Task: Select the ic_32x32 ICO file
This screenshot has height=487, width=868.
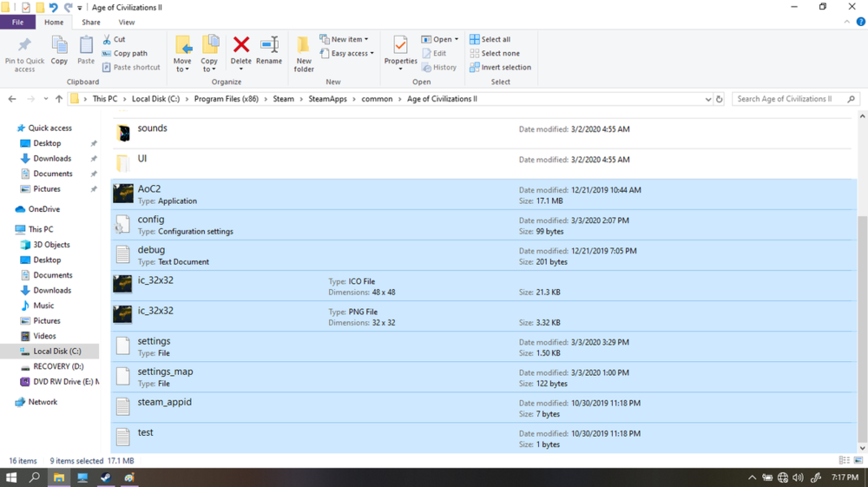Action: click(x=483, y=286)
